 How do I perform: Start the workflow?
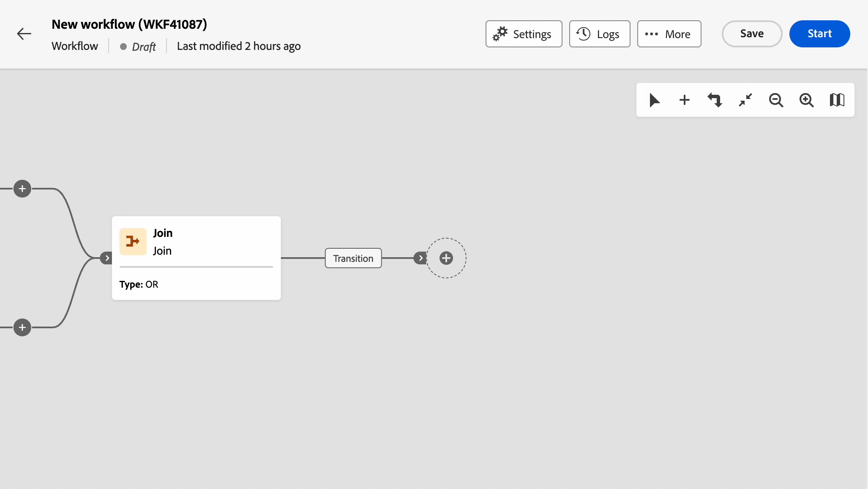pos(819,34)
